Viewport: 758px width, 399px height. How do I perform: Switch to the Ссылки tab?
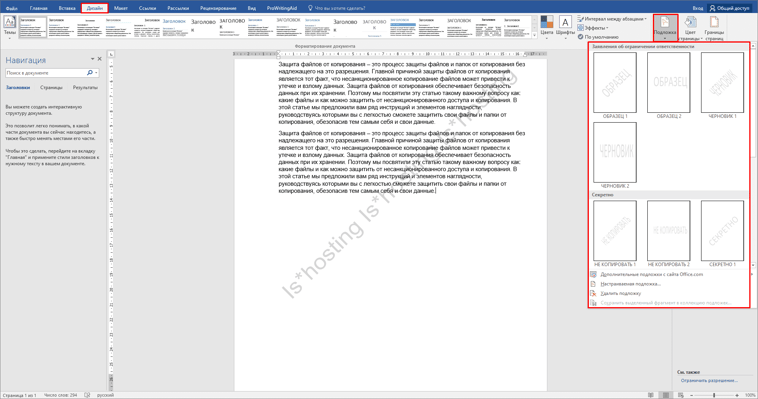tap(147, 8)
